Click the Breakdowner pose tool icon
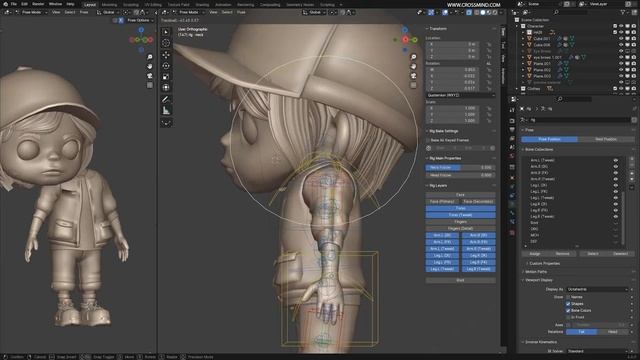 pos(166,122)
